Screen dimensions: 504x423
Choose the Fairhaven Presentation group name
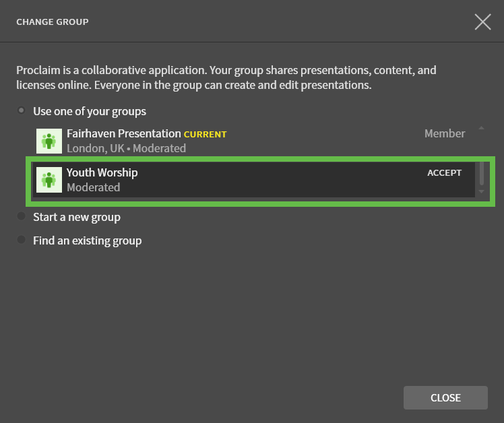[x=124, y=134]
